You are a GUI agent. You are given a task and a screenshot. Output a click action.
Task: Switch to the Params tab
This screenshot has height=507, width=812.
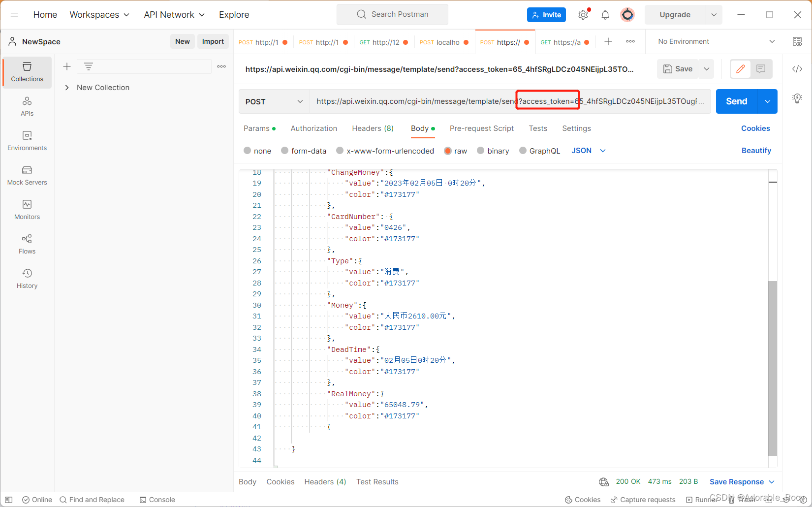pos(259,128)
